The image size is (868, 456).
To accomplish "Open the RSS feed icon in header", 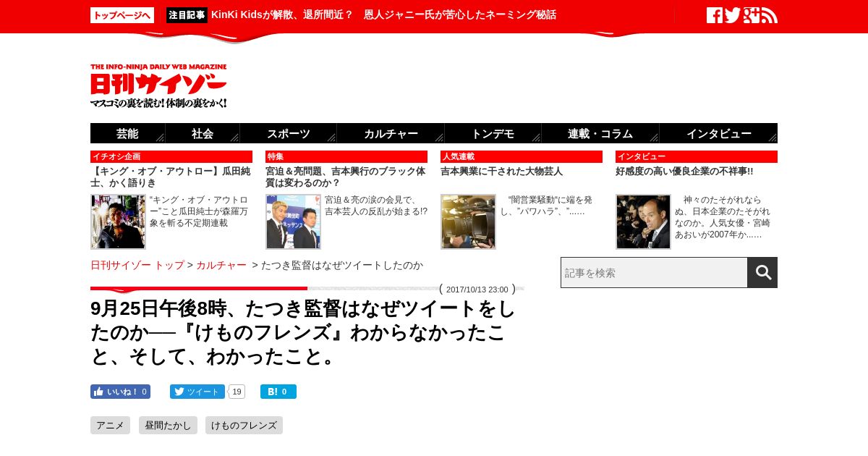I will point(770,15).
